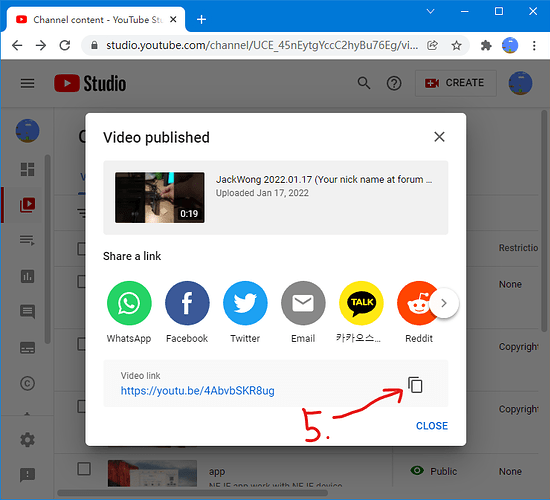Open the Chrome three-dot menu
This screenshot has width=550, height=500.
tap(534, 45)
